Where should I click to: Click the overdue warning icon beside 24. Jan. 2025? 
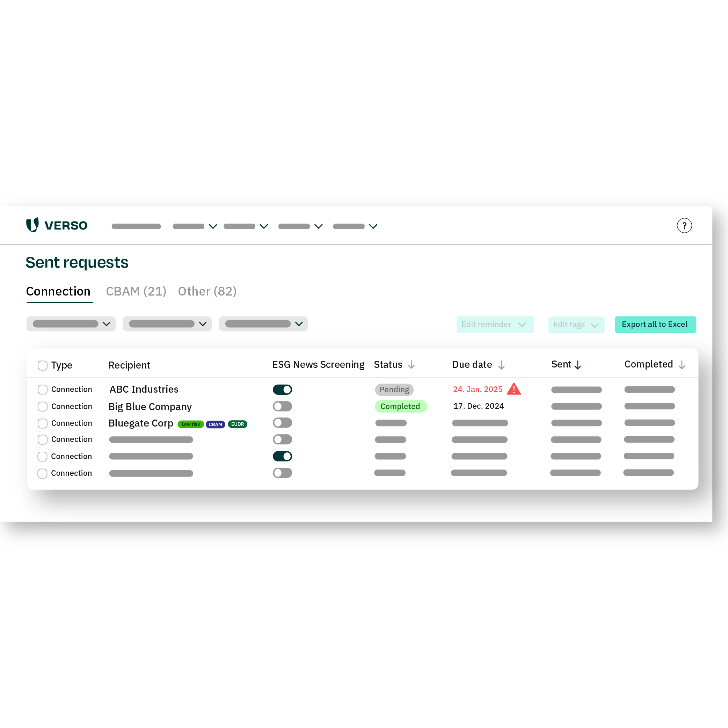(x=514, y=389)
